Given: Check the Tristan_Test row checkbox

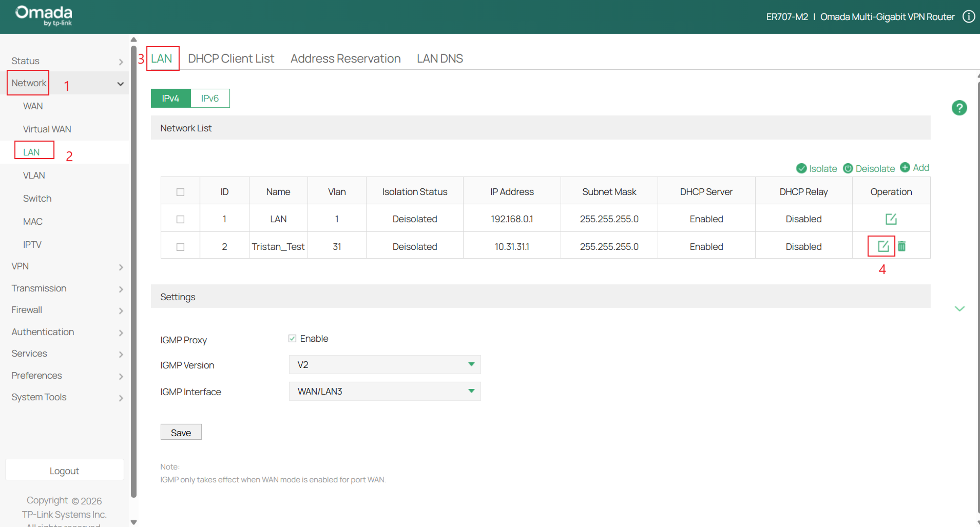Looking at the screenshot, I should point(180,247).
